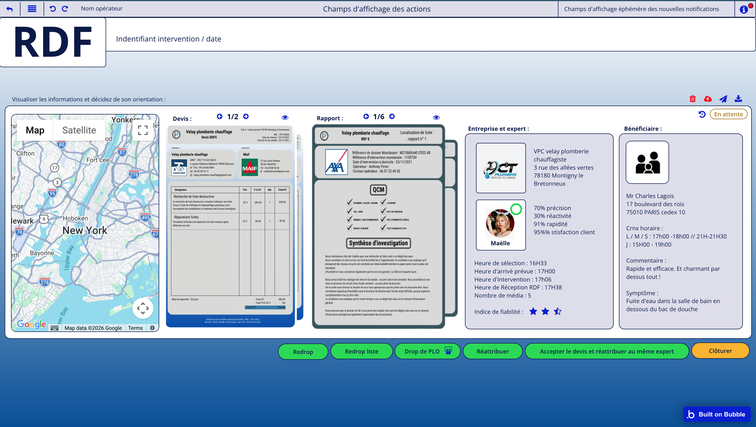Screen dimensions: 756x427
Task: Switch the map to Map view
Action: pyautogui.click(x=35, y=130)
